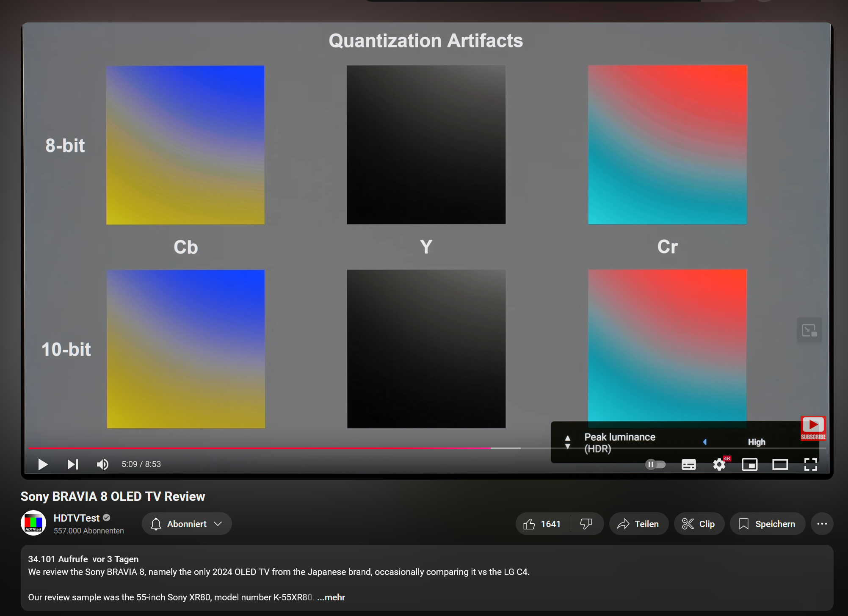This screenshot has height=616, width=848.
Task: Expand Abonniert notification dropdown
Action: point(187,524)
